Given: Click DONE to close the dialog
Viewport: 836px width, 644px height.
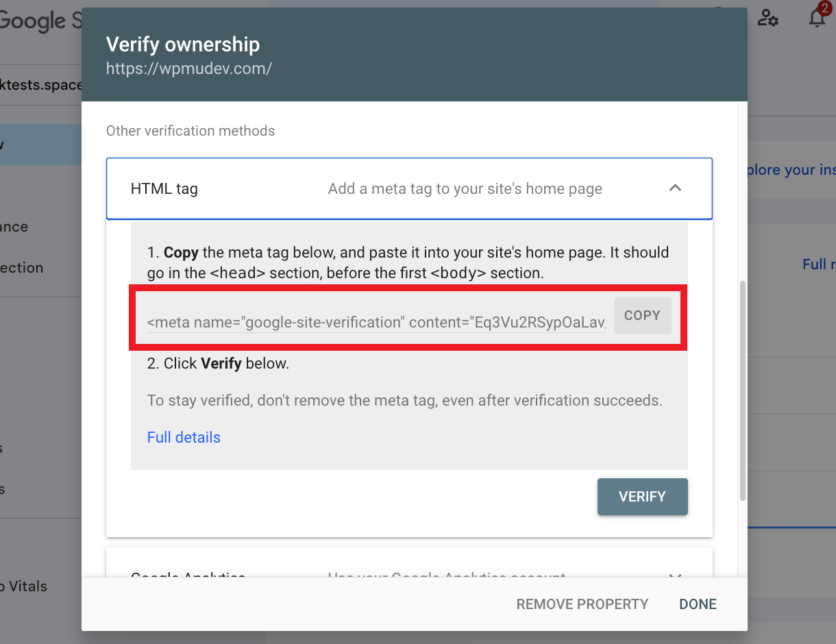Looking at the screenshot, I should [x=697, y=604].
